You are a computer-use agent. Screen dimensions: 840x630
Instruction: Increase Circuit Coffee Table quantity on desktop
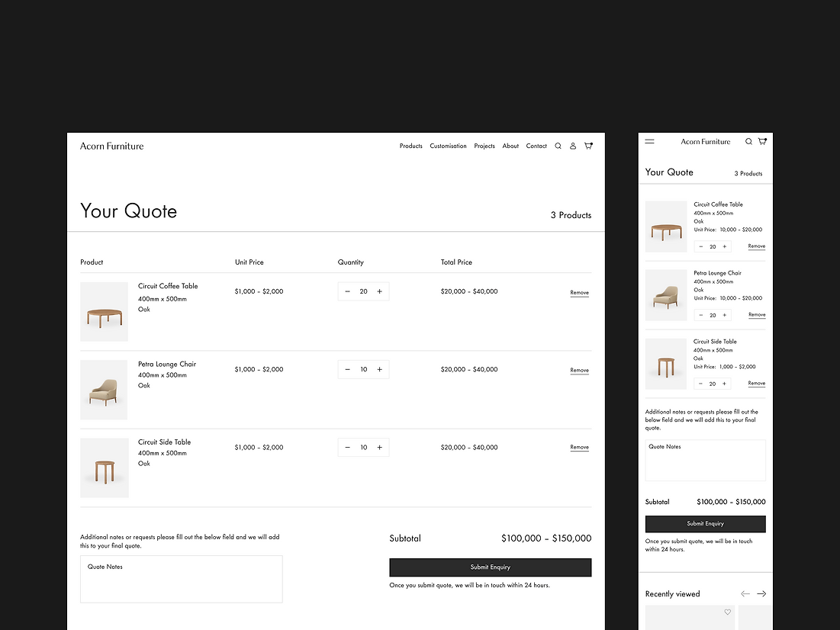pyautogui.click(x=379, y=291)
